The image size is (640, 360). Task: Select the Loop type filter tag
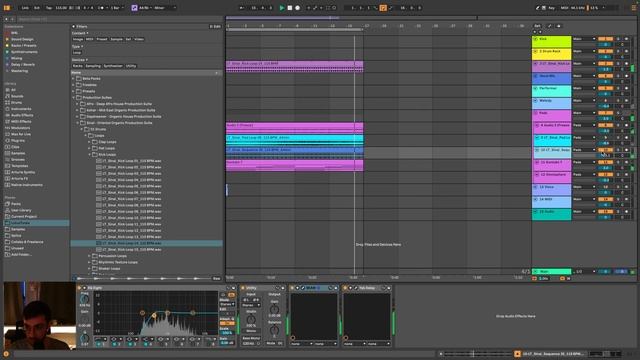point(77,53)
